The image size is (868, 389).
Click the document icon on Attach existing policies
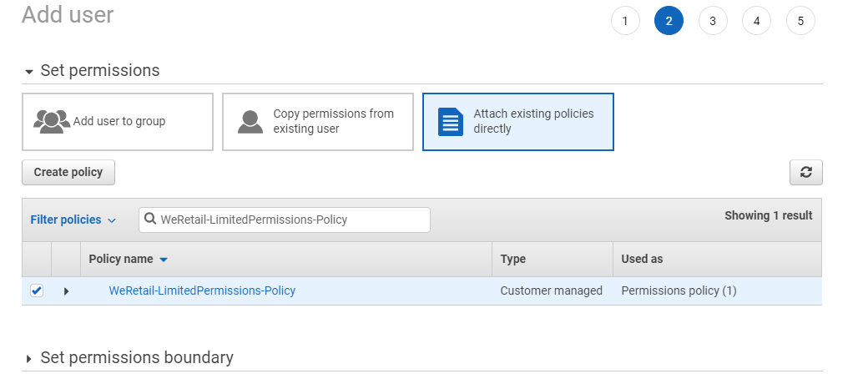point(451,121)
